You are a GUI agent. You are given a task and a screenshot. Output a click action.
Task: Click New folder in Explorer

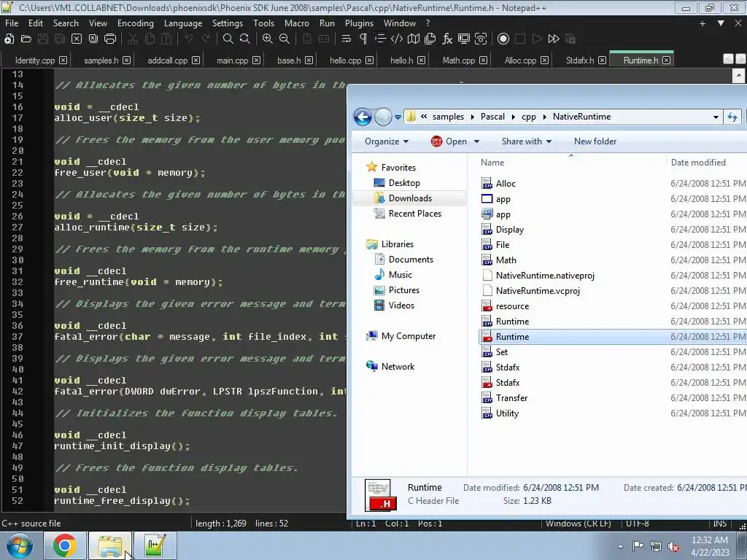click(x=595, y=141)
